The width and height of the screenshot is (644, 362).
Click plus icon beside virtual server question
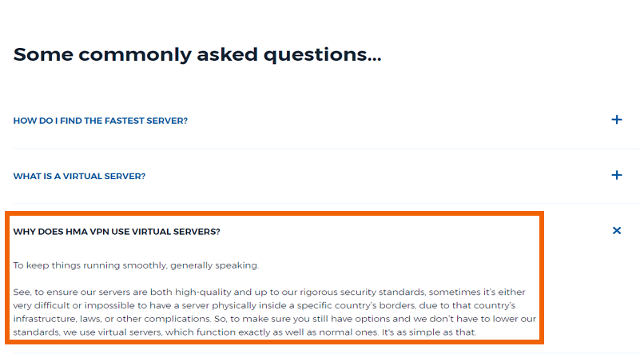tap(617, 175)
